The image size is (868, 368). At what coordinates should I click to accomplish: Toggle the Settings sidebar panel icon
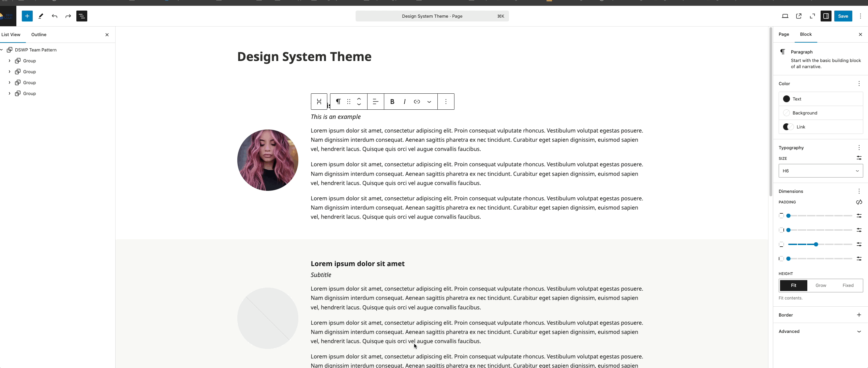pyautogui.click(x=826, y=16)
